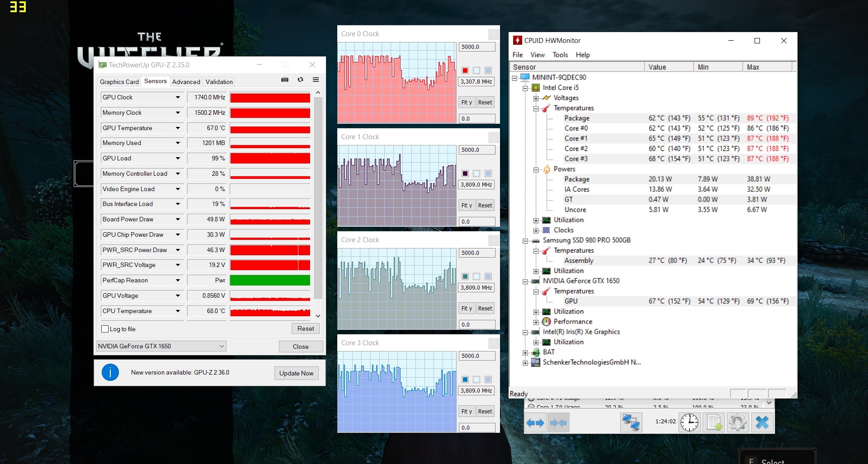Open the HWMonitor Tools menu
The height and width of the screenshot is (464, 868).
[x=560, y=55]
